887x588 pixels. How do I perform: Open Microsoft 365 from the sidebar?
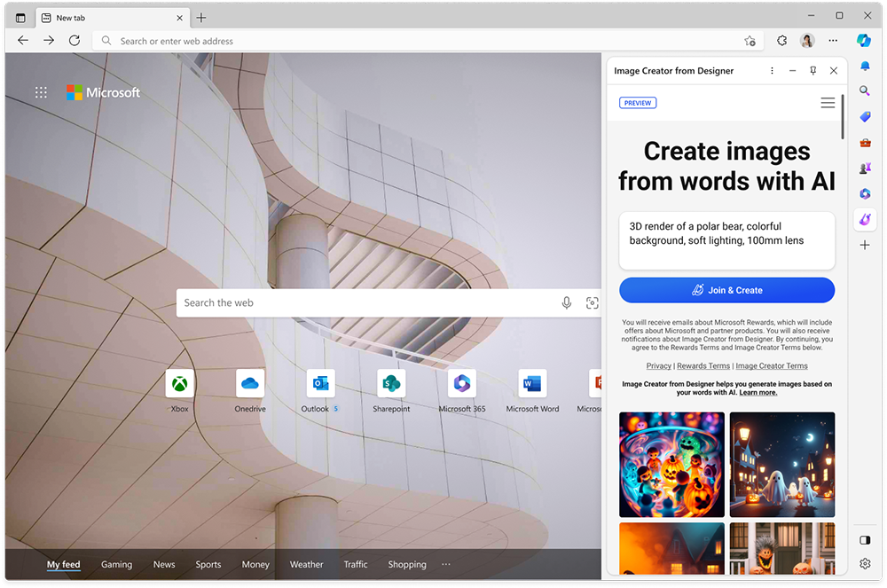click(864, 193)
